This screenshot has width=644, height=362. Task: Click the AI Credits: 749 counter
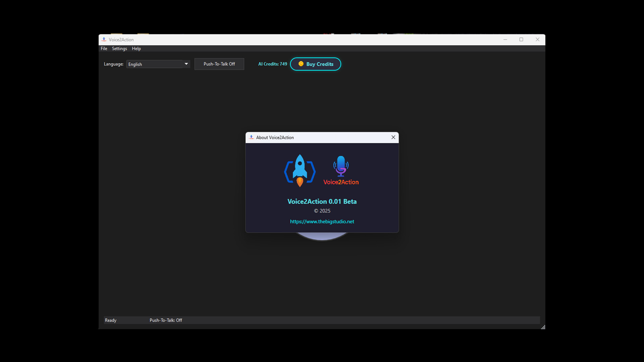pyautogui.click(x=272, y=64)
